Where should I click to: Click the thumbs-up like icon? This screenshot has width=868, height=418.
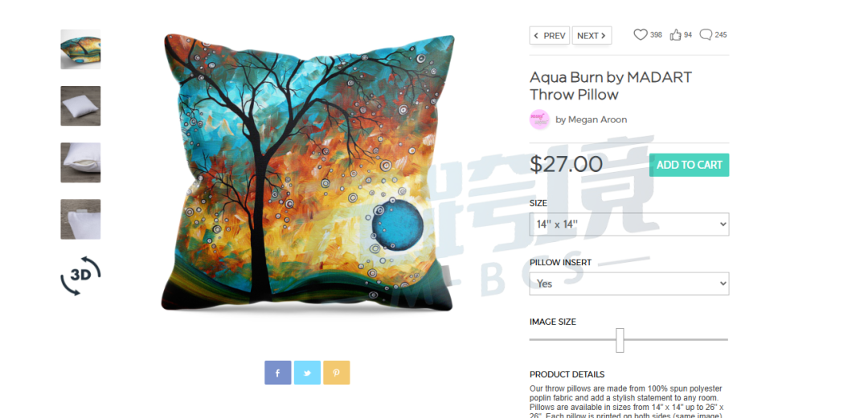pos(675,35)
